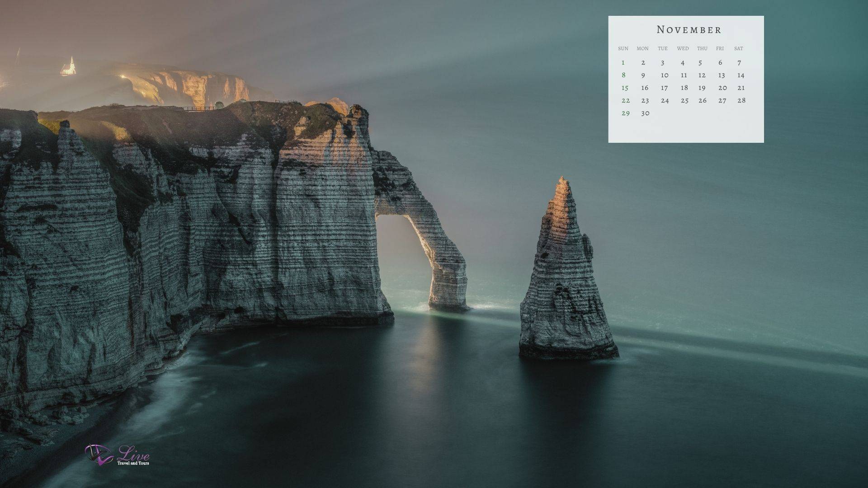Screen dimensions: 868x488
Task: Select date 13 in the calendar
Action: 722,75
